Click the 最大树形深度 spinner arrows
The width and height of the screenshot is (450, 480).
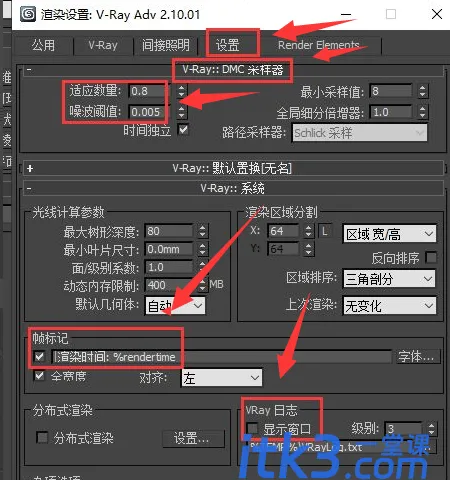pos(202,231)
